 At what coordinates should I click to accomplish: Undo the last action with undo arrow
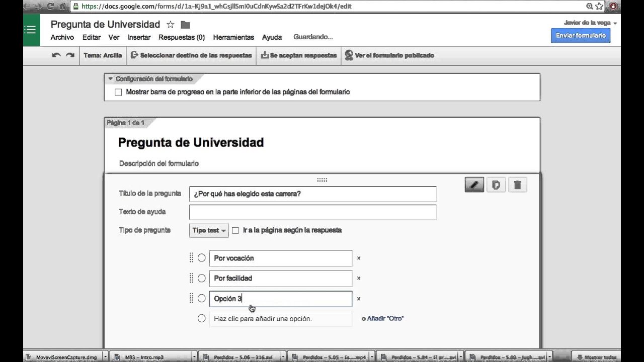[x=56, y=55]
